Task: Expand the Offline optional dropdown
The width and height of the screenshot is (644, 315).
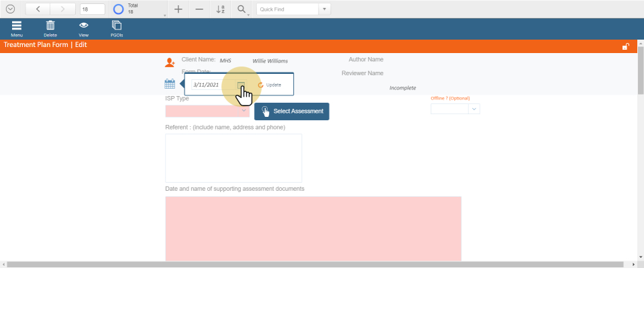Action: coord(474,109)
